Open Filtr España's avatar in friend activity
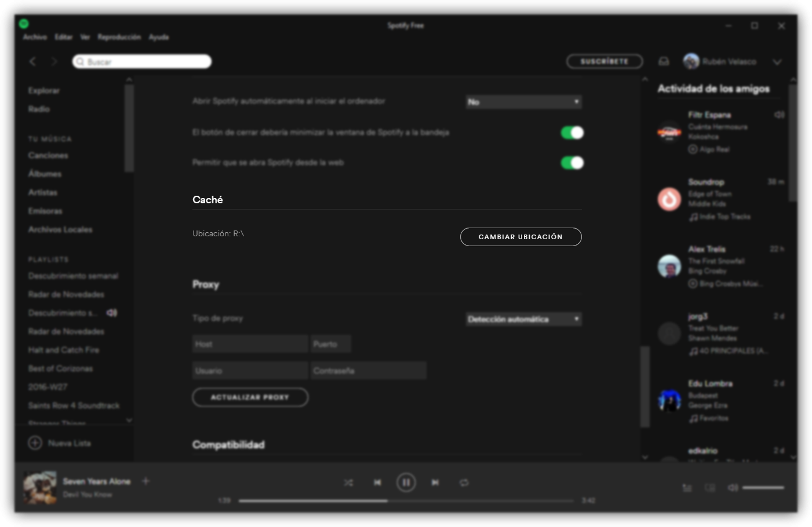 pyautogui.click(x=669, y=132)
